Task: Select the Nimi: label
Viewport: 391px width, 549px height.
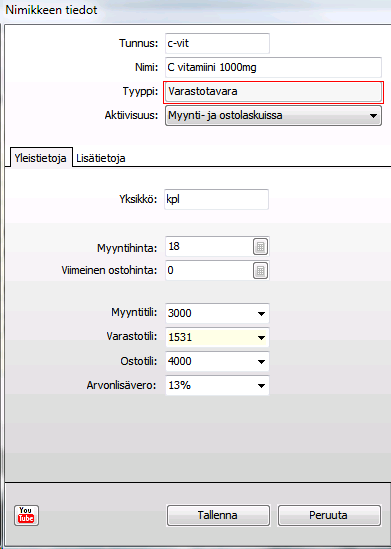Action: (x=147, y=67)
